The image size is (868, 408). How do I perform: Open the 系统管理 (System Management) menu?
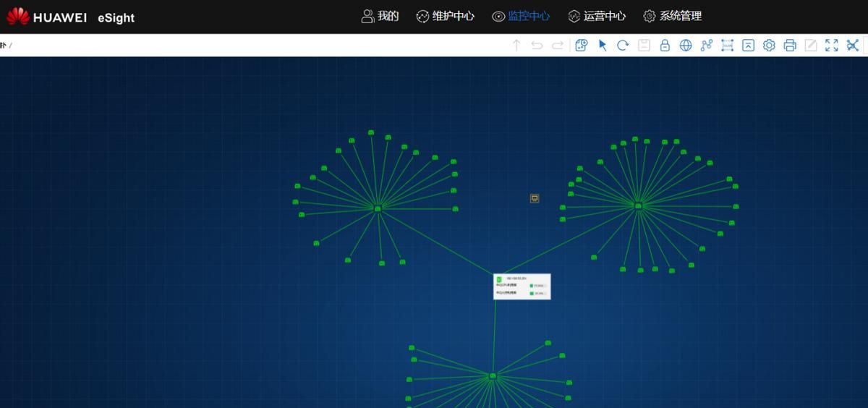click(672, 16)
